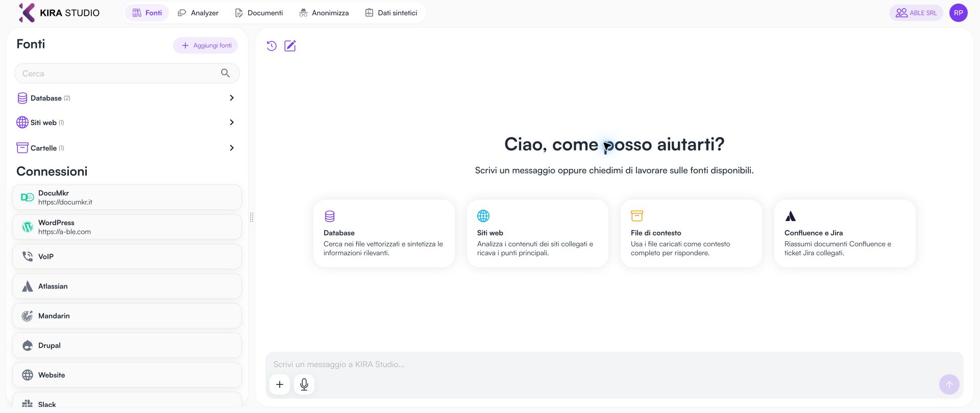
Task: Click the Database suggestion card icon
Action: [330, 216]
